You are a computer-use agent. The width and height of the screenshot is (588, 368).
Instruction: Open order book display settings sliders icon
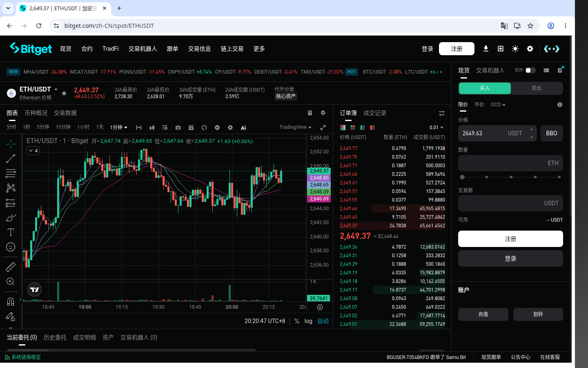point(442,113)
